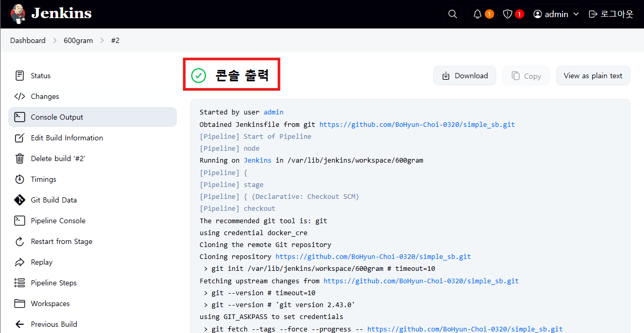Open the URL on the 'git fetch --tags' line
The width and height of the screenshot is (644, 333).
pos(465,329)
